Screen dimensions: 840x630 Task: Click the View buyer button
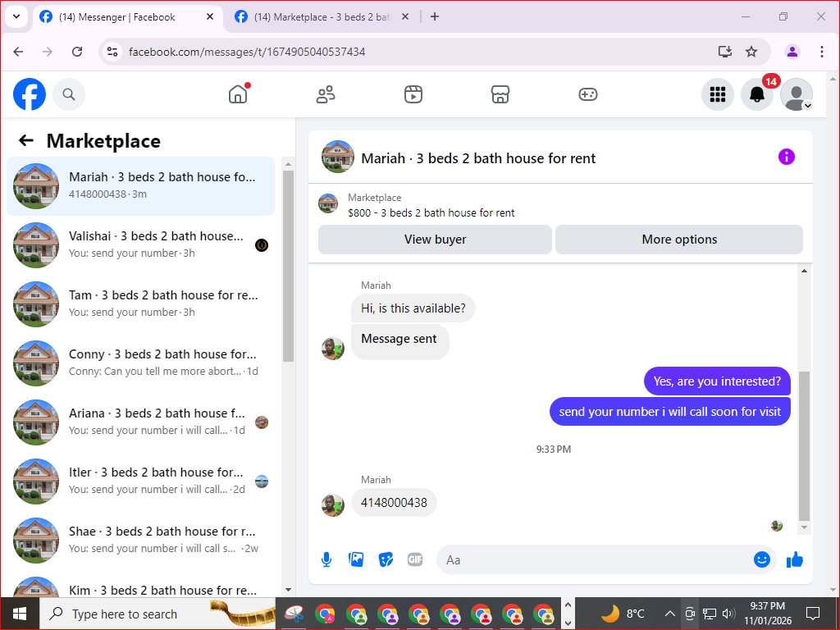(x=435, y=240)
